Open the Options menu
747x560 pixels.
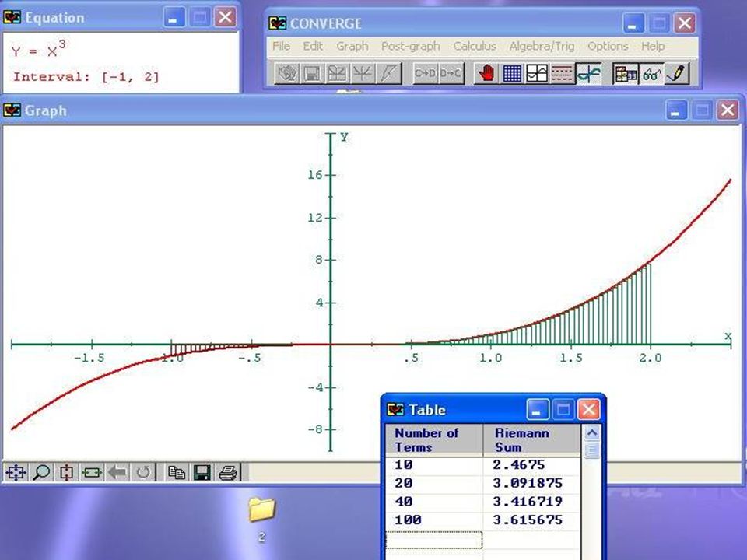coord(608,46)
